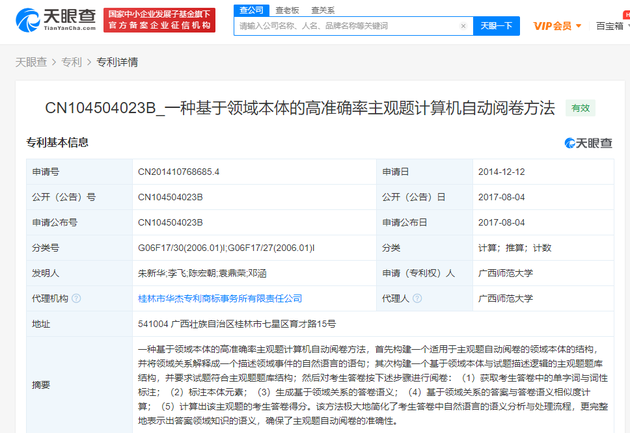Click the 天眼一下 search button
This screenshot has height=433, width=630.
(496, 26)
